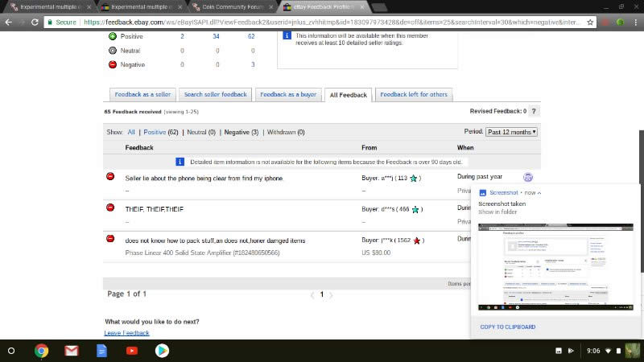Click the Leave Feedback link

pyautogui.click(x=126, y=333)
